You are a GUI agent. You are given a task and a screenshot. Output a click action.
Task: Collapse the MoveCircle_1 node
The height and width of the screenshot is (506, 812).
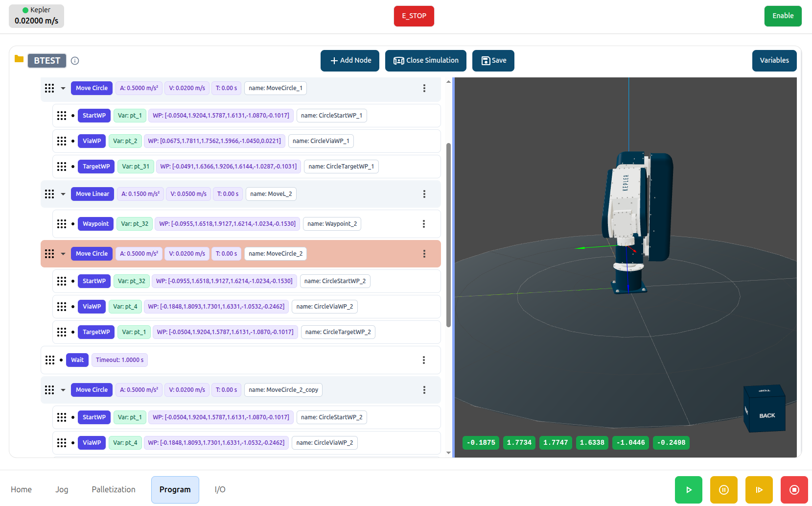coord(63,88)
